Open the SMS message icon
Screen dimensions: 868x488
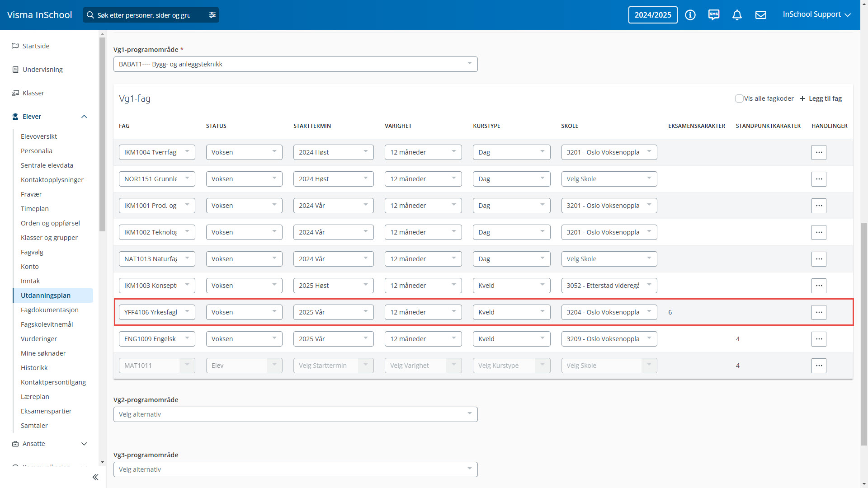(714, 15)
